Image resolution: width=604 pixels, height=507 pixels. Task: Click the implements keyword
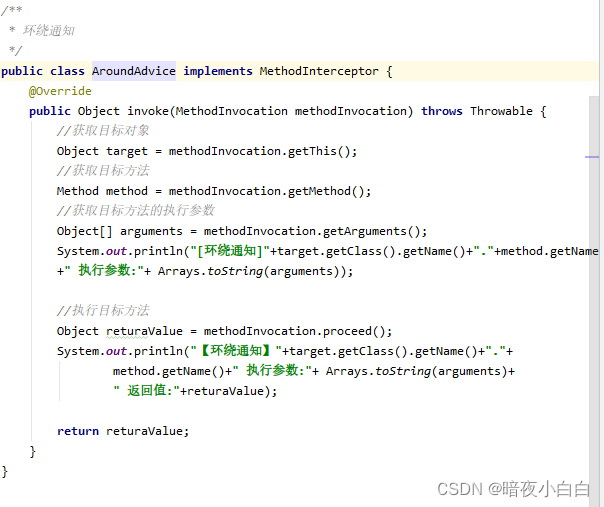[x=218, y=71]
